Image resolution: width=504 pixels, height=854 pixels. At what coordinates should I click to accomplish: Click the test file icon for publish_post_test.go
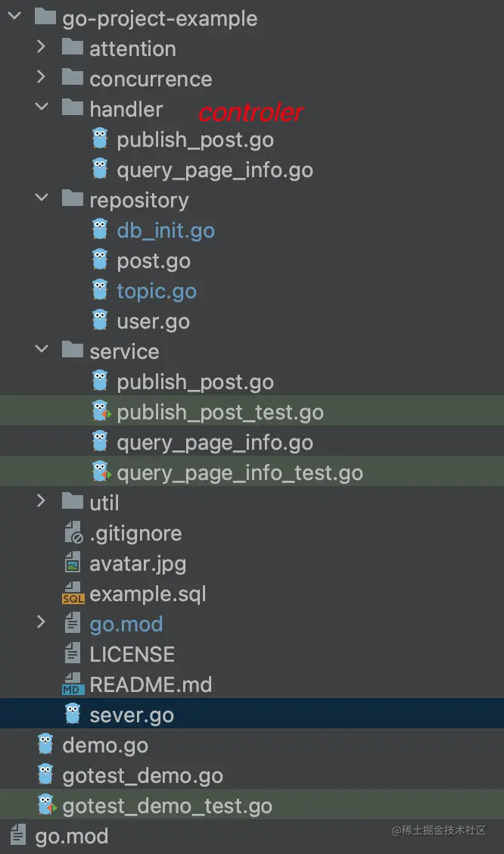click(100, 412)
